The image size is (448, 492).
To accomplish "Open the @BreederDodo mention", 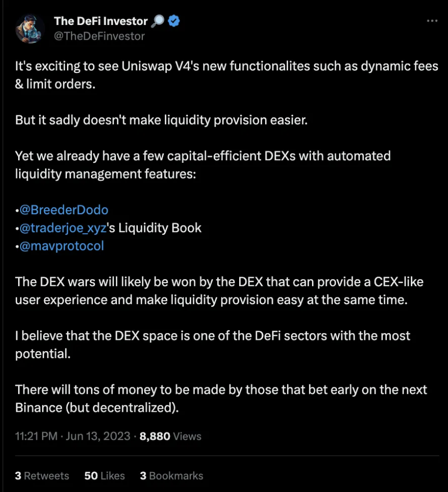I will pos(64,210).
